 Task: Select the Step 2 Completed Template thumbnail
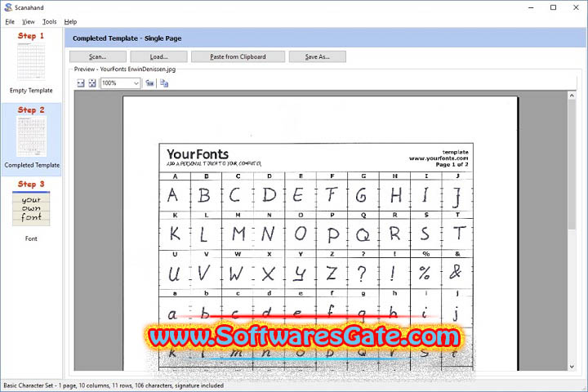[x=32, y=136]
